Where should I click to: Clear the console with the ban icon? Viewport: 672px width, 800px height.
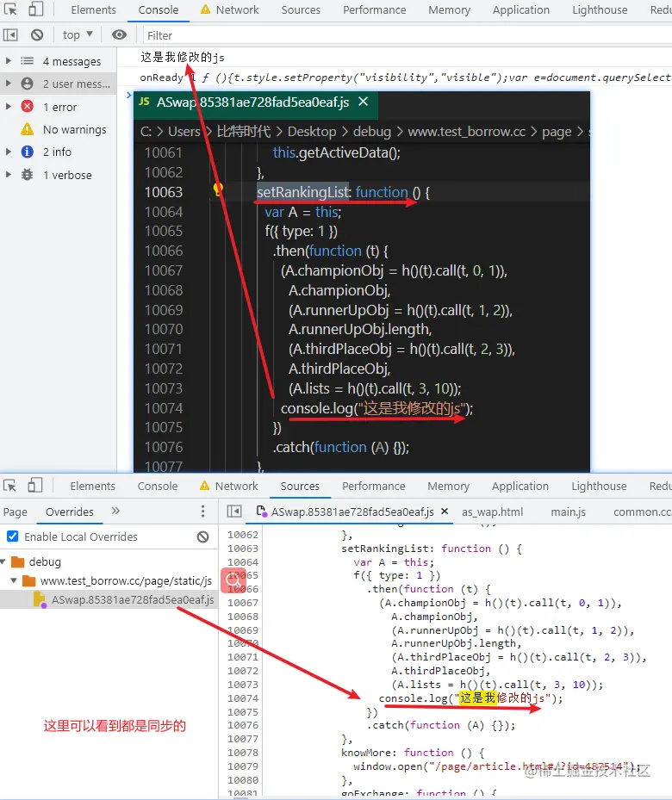[37, 34]
